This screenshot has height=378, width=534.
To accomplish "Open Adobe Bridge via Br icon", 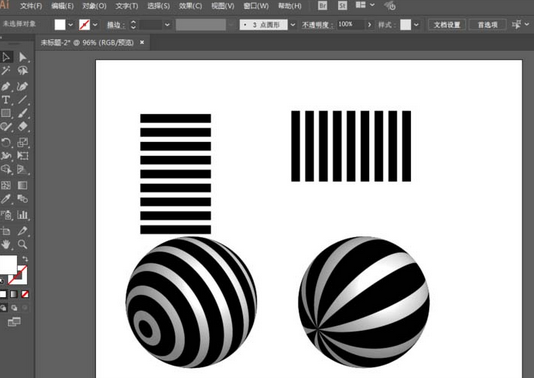I will (x=322, y=5).
